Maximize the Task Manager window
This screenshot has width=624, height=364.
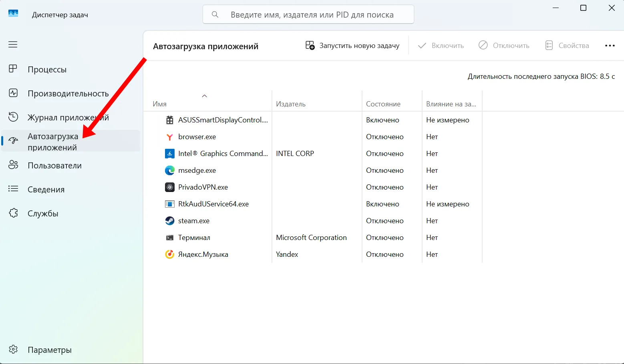(x=583, y=8)
